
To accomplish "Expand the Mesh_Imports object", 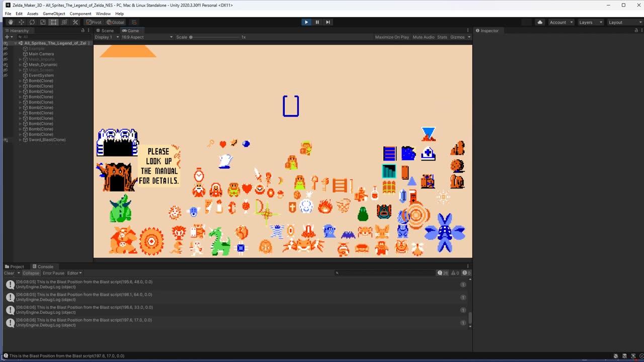I will pos(20,59).
